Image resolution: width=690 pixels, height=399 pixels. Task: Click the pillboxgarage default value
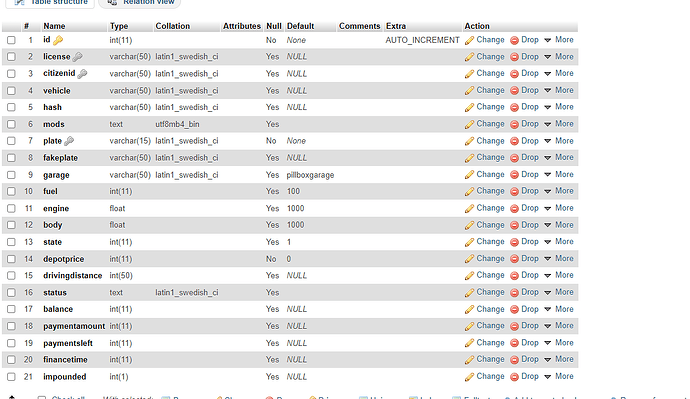click(x=310, y=175)
